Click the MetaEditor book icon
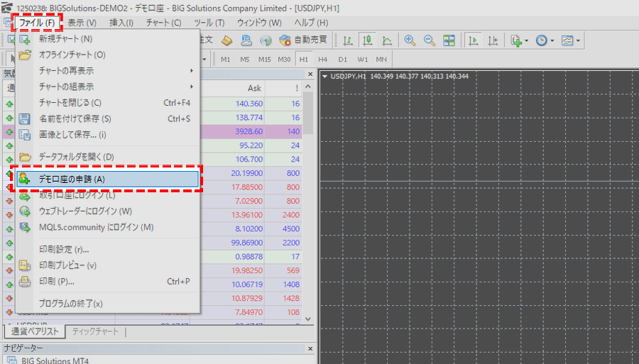Viewport: 639px width, 364px height. 227,40
